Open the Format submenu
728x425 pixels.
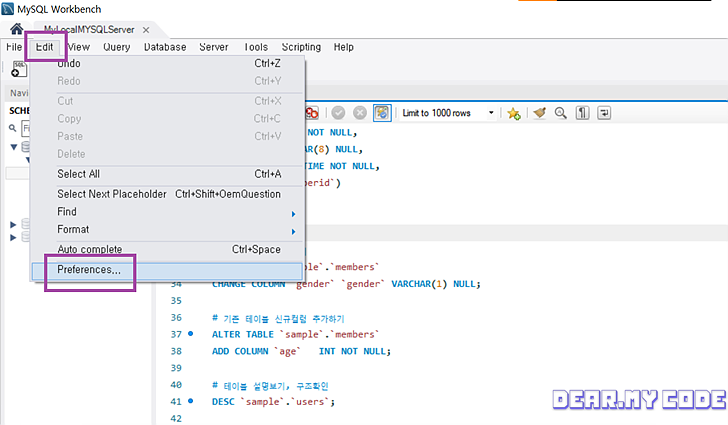(168, 229)
